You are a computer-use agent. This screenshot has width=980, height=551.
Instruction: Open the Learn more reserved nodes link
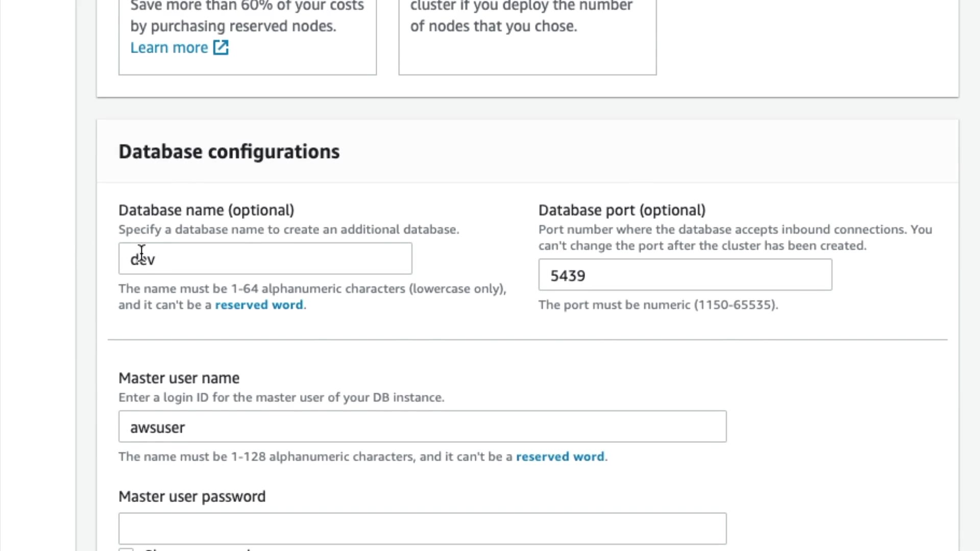169,47
